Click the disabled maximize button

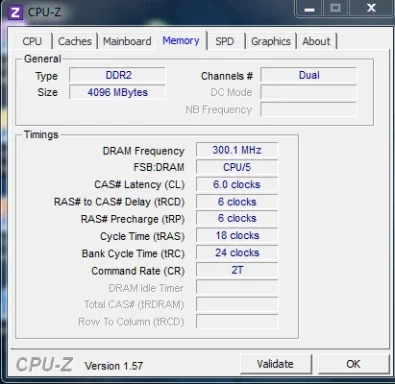(335, 8)
